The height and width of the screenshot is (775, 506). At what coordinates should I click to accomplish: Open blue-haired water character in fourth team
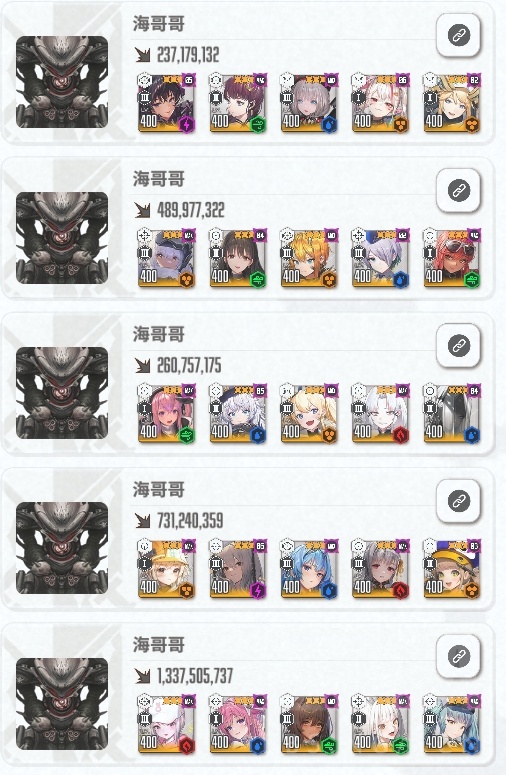pyautogui.click(x=309, y=569)
